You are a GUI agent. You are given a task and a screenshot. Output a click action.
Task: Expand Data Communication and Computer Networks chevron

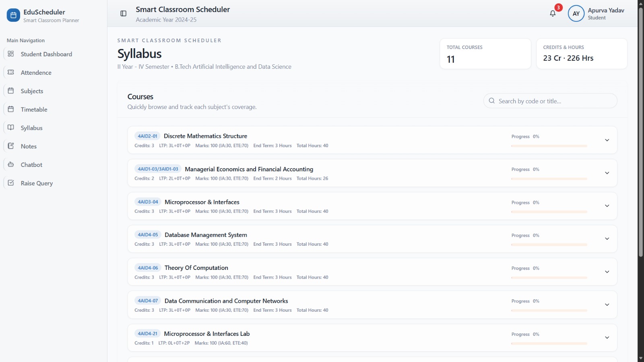click(x=607, y=305)
